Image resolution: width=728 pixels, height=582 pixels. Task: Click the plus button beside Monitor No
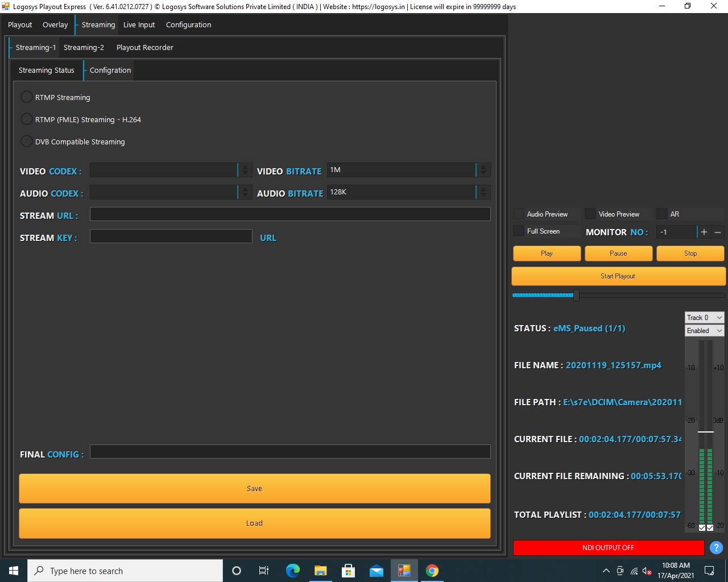point(704,232)
